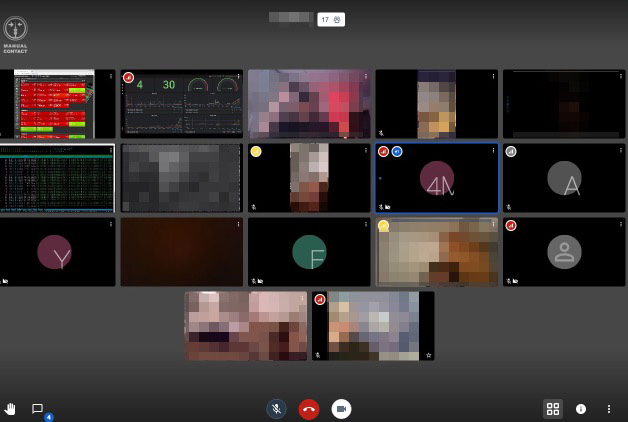Open three-dot menu on default-avatar tile
Image resolution: width=628 pixels, height=422 pixels.
(620, 225)
